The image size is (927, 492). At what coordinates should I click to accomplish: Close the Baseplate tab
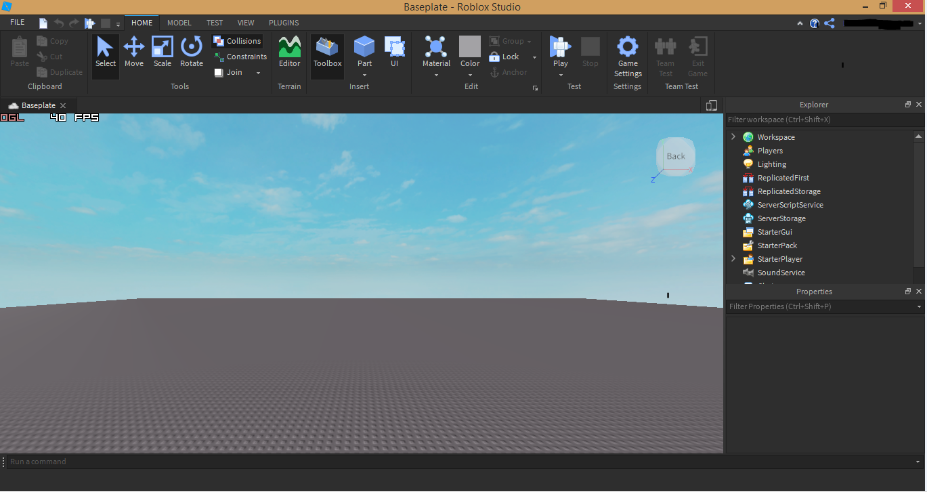[x=63, y=105]
